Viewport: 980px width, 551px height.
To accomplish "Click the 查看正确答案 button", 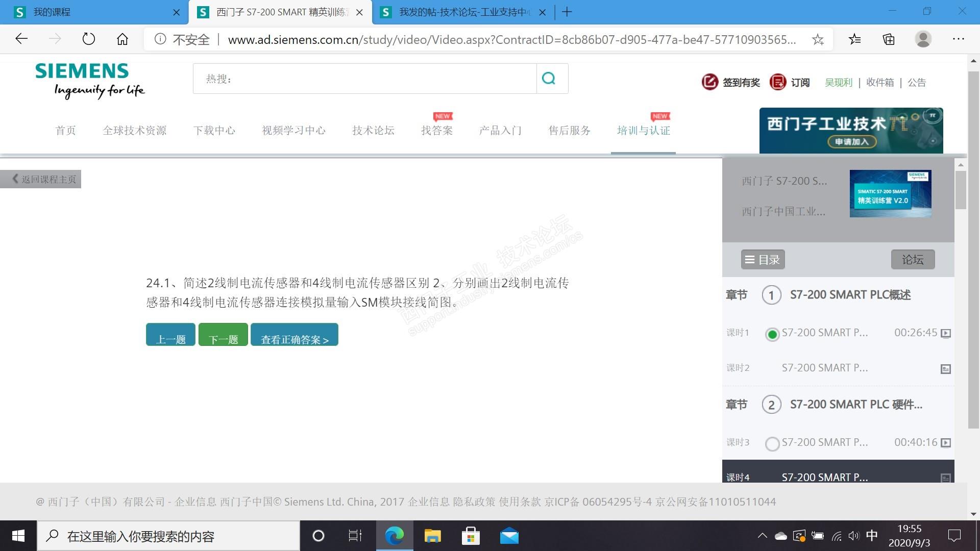I will tap(295, 335).
